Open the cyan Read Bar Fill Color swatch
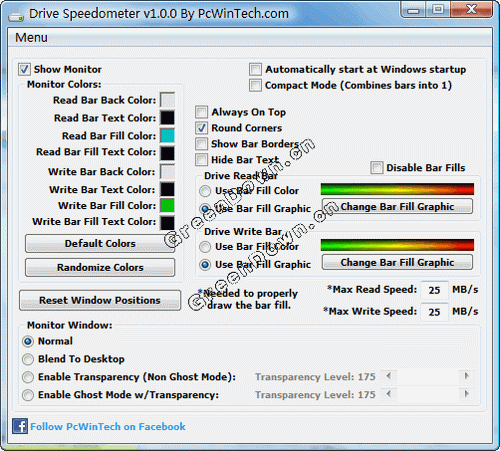 167,136
